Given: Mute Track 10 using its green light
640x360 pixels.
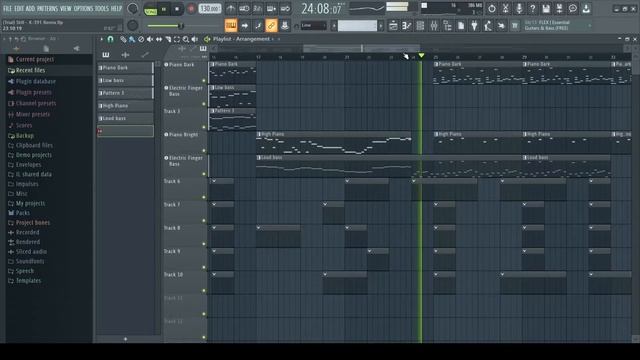Looking at the screenshot, I should [204, 291].
